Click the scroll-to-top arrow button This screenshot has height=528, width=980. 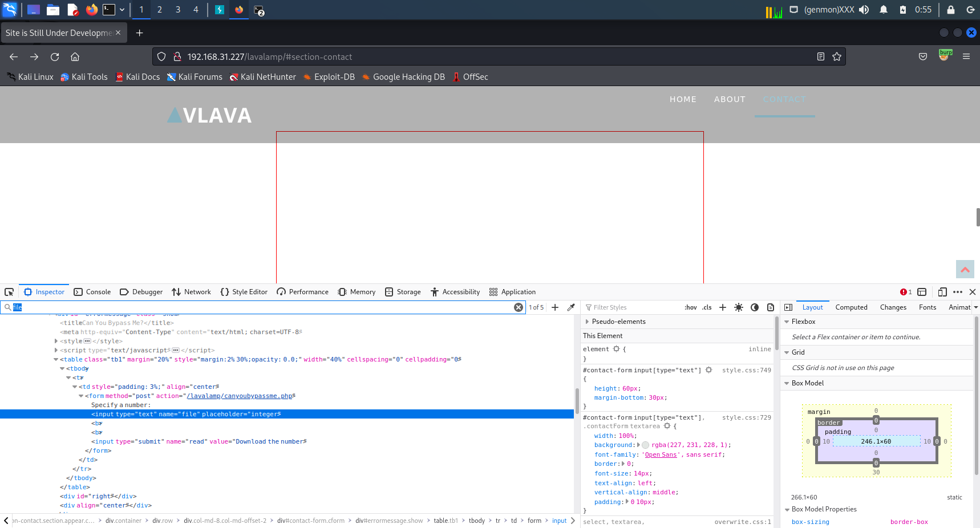965,269
